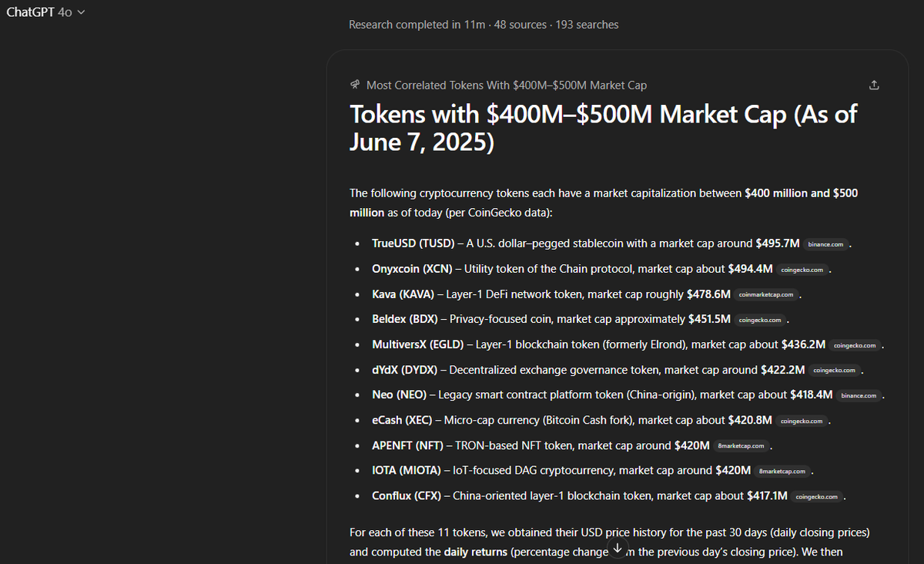Open binance.com source chip next to TrueUSD
924x564 pixels.
coord(825,244)
